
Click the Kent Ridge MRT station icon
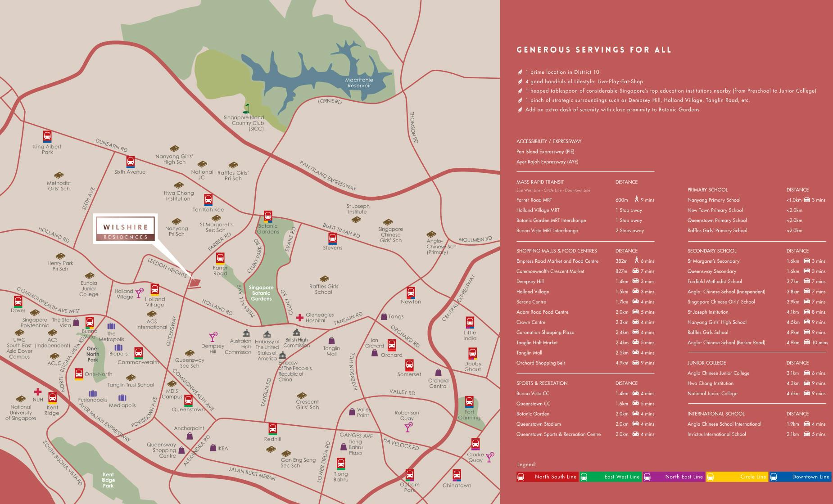coord(52,398)
